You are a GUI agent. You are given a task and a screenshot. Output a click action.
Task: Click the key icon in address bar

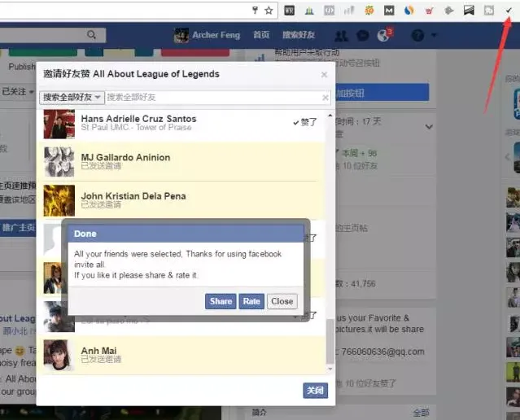(x=255, y=11)
